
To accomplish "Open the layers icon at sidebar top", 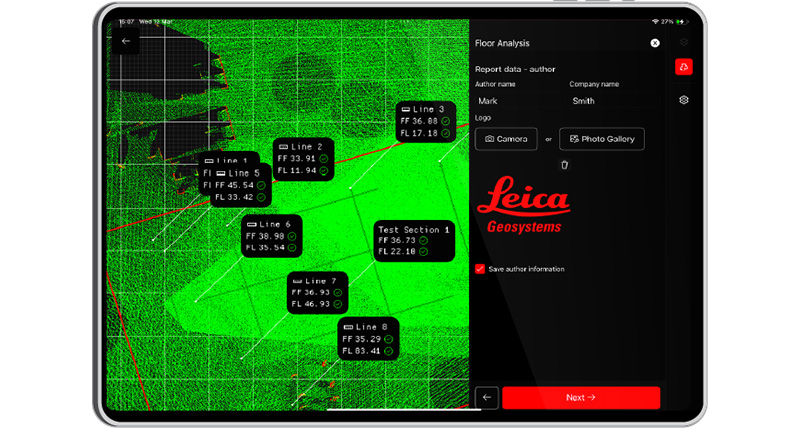I will pos(684,42).
